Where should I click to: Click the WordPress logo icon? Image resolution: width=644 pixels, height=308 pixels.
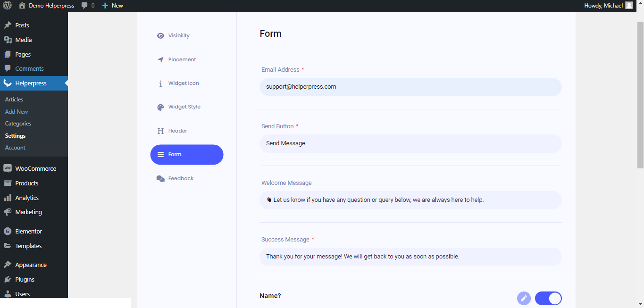[x=8, y=6]
